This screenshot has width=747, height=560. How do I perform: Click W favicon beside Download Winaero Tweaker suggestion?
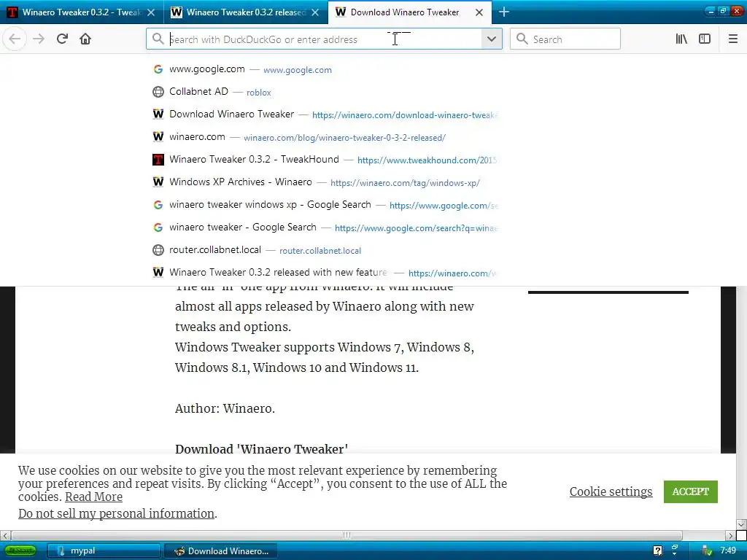pos(158,114)
